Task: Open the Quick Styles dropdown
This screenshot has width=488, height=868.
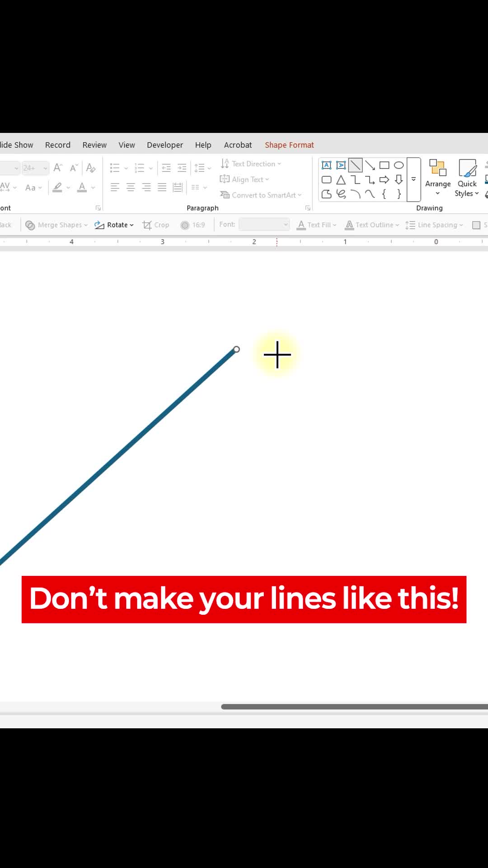Action: (467, 179)
